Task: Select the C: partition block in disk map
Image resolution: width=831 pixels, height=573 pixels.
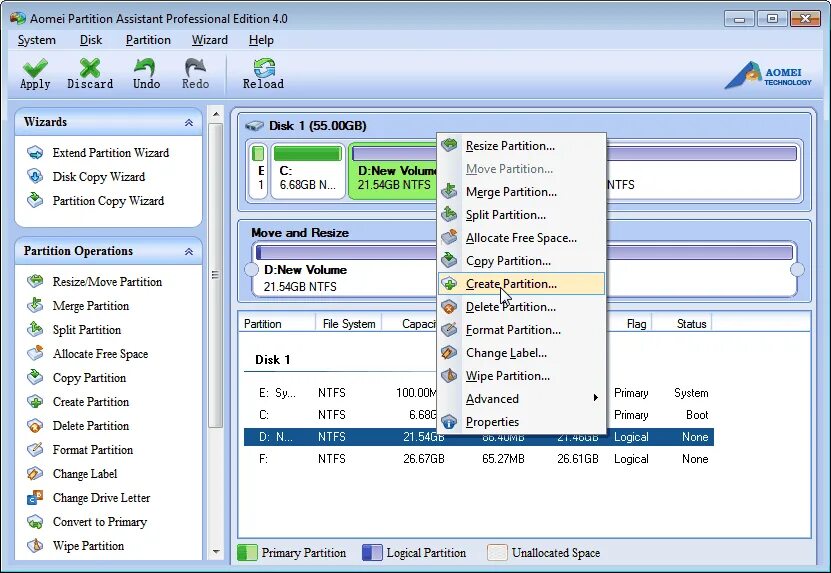Action: (x=307, y=171)
